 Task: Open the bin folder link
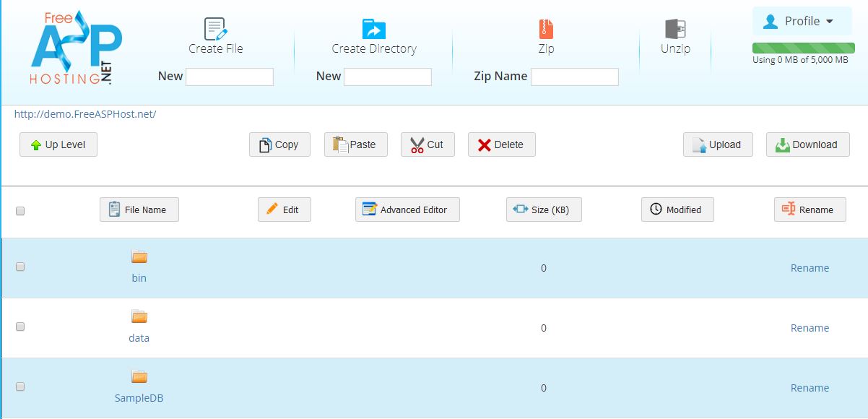click(x=139, y=278)
